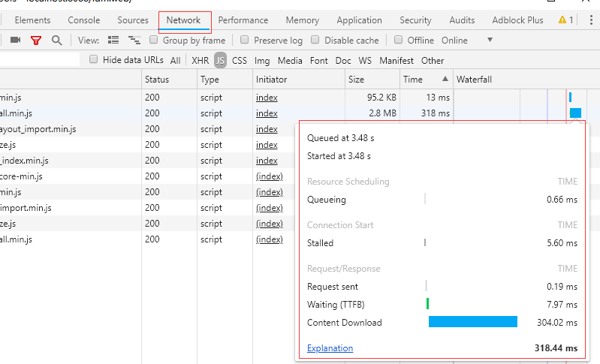Check the Offline checkbox
600x364 pixels.
(398, 39)
